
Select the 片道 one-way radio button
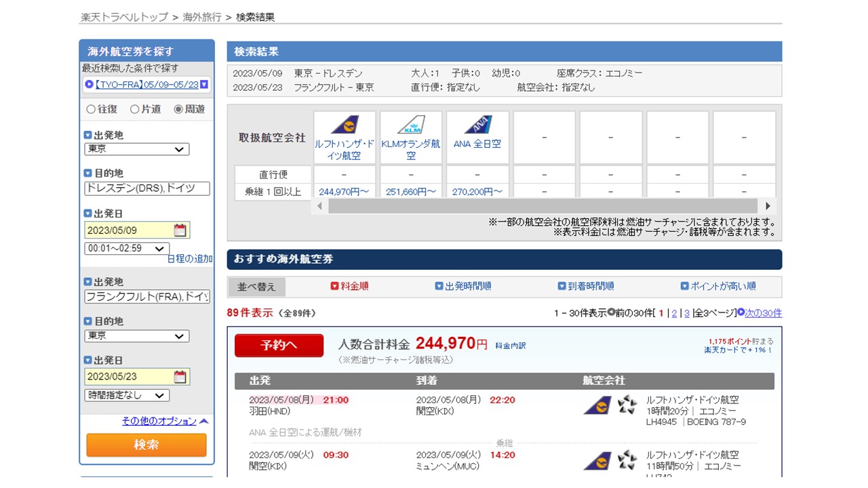click(134, 109)
